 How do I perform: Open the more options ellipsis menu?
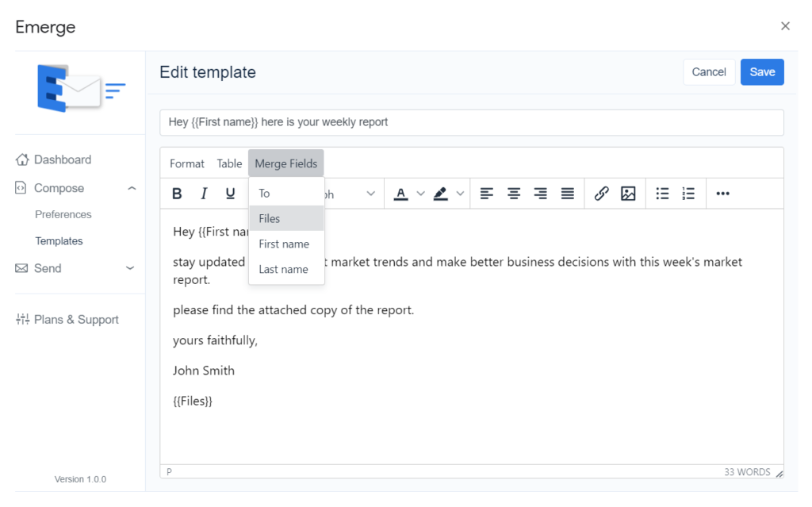pyautogui.click(x=722, y=194)
